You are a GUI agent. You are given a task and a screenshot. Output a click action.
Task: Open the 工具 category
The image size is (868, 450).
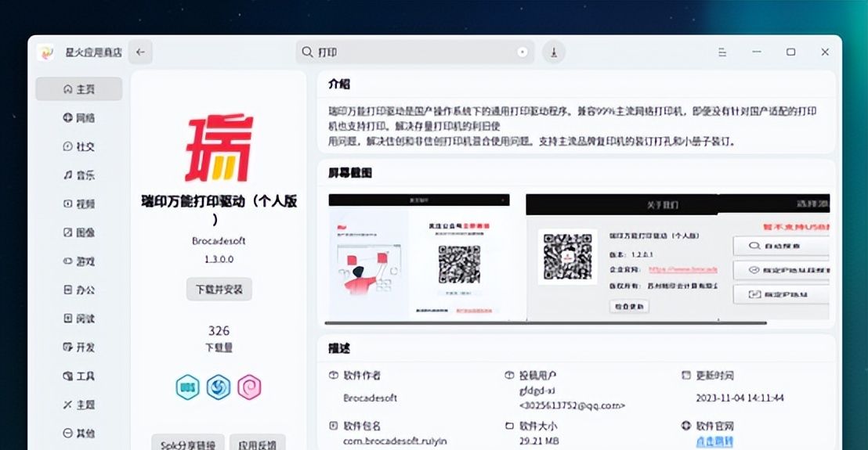coord(78,376)
